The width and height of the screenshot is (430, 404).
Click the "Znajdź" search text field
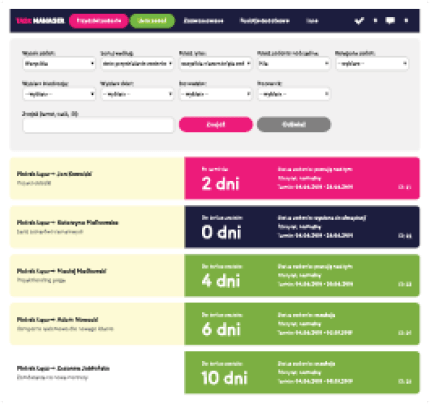point(98,125)
